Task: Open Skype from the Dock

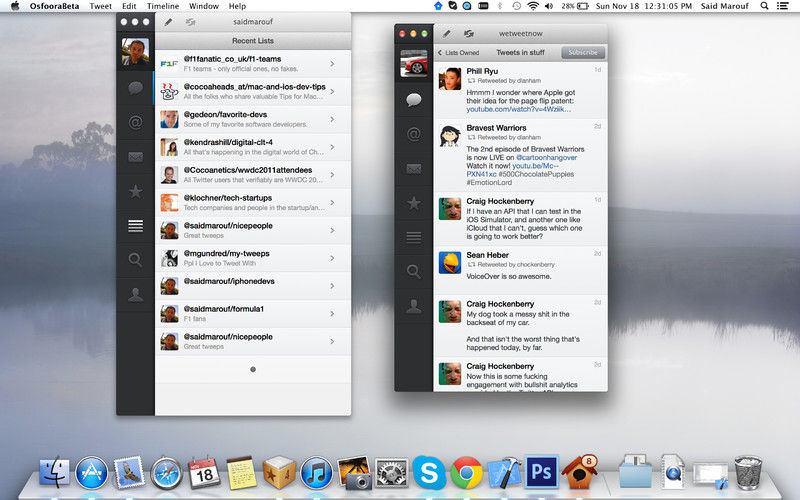Action: pyautogui.click(x=429, y=472)
